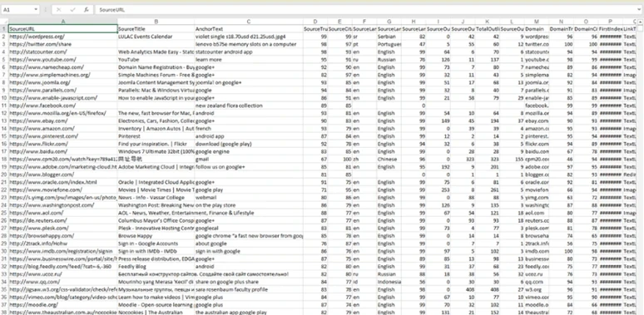Click cell https://www.moviefone.com/
Screen dimensions: 644x315
coord(63,189)
